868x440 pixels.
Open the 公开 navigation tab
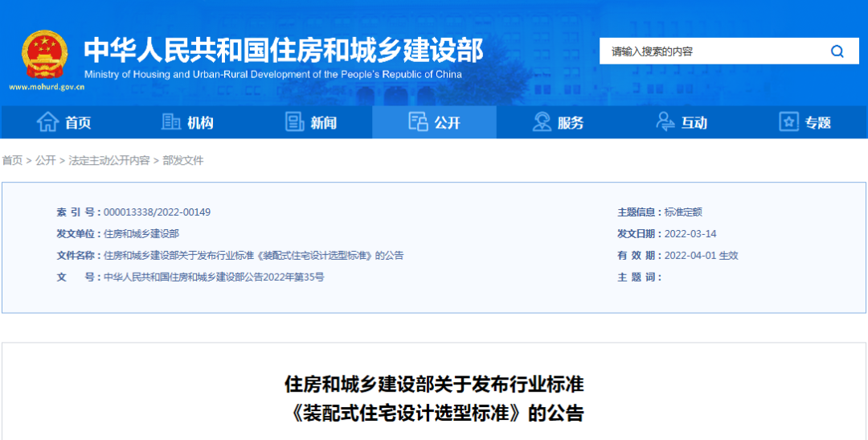tap(435, 122)
